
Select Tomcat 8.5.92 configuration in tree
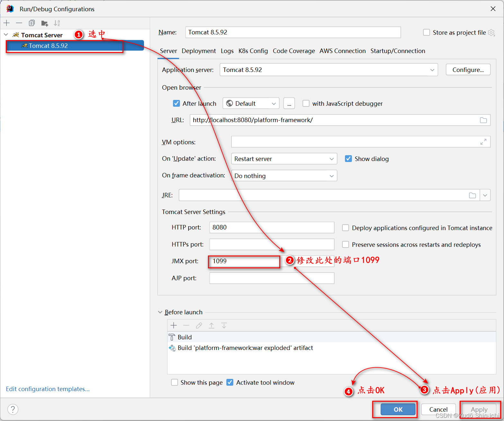pyautogui.click(x=75, y=46)
